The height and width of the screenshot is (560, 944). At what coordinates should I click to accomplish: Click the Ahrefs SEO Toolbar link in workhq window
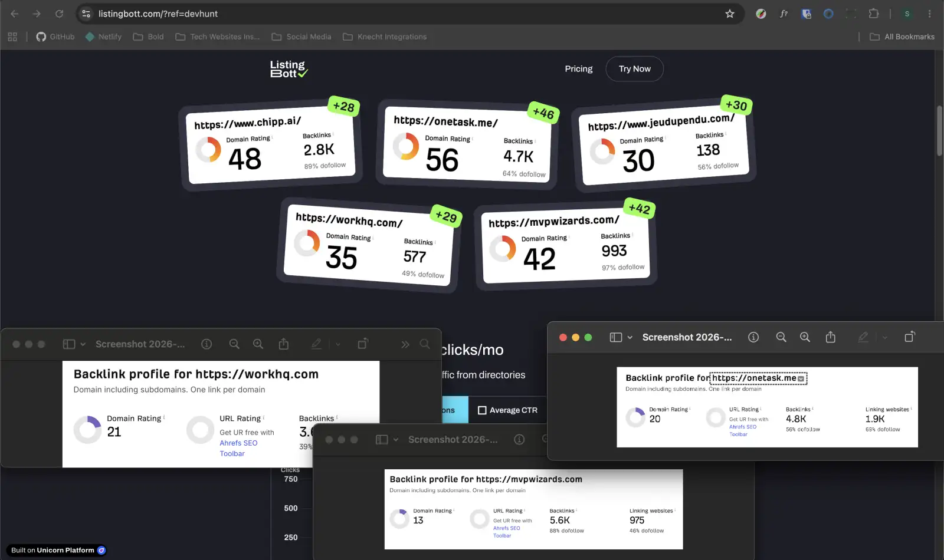(x=238, y=449)
